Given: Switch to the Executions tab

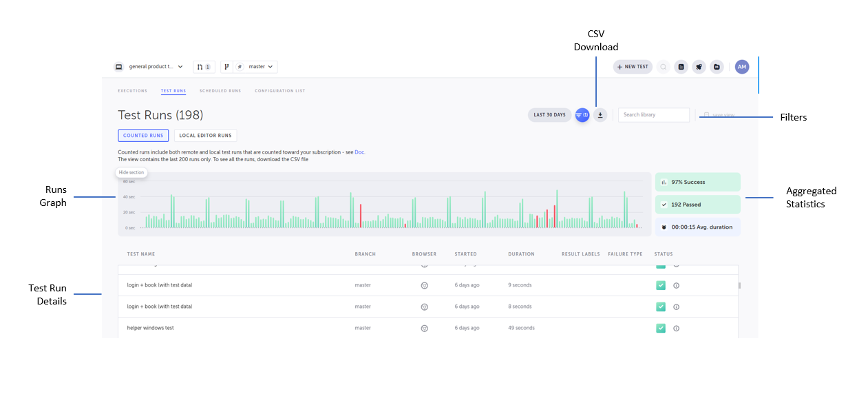Looking at the screenshot, I should pyautogui.click(x=132, y=91).
